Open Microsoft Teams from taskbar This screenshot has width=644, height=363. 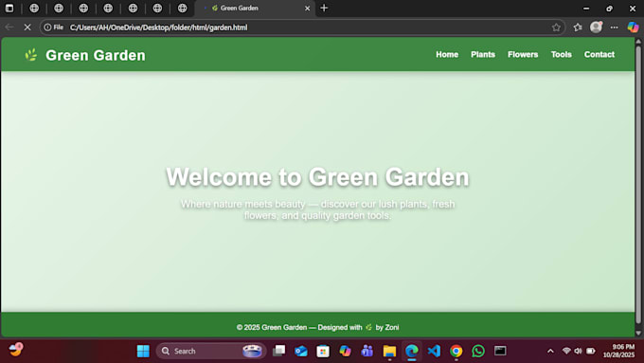pos(367,351)
